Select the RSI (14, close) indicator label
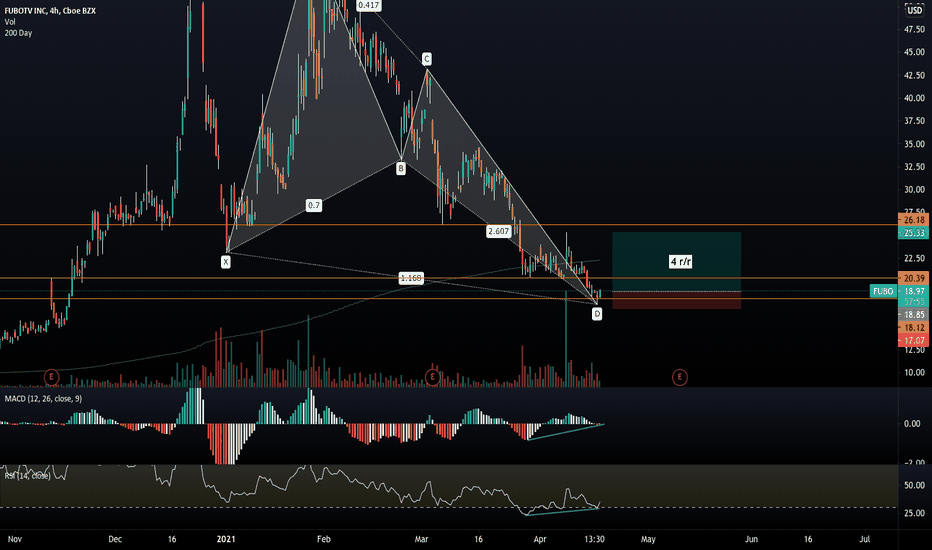Viewport: 932px width, 550px height. point(27,476)
